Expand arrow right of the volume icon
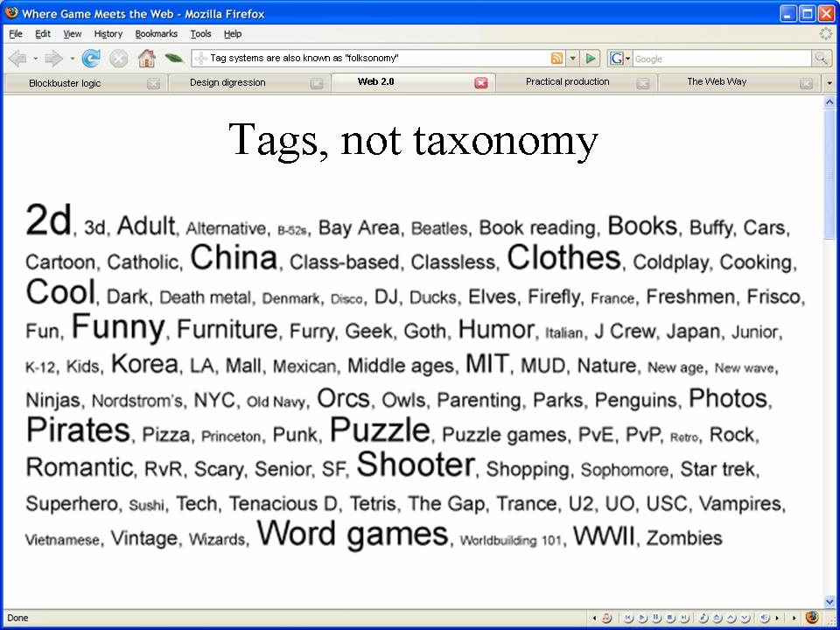This screenshot has height=630, width=840. (777, 619)
